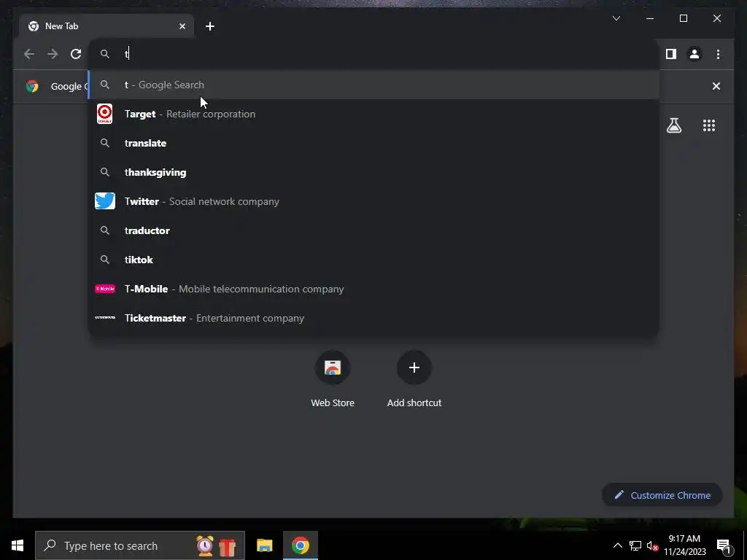
Task: Go back using the back arrow
Action: click(29, 54)
